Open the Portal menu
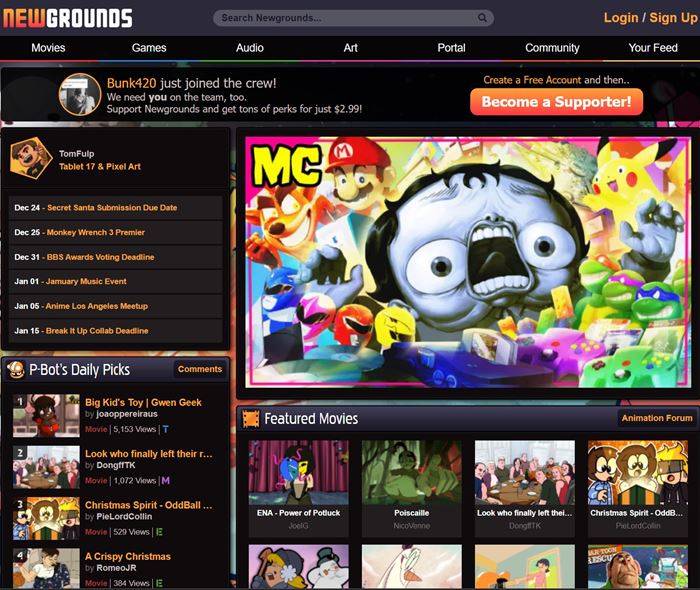Screen dimensions: 700x590 pos(451,48)
